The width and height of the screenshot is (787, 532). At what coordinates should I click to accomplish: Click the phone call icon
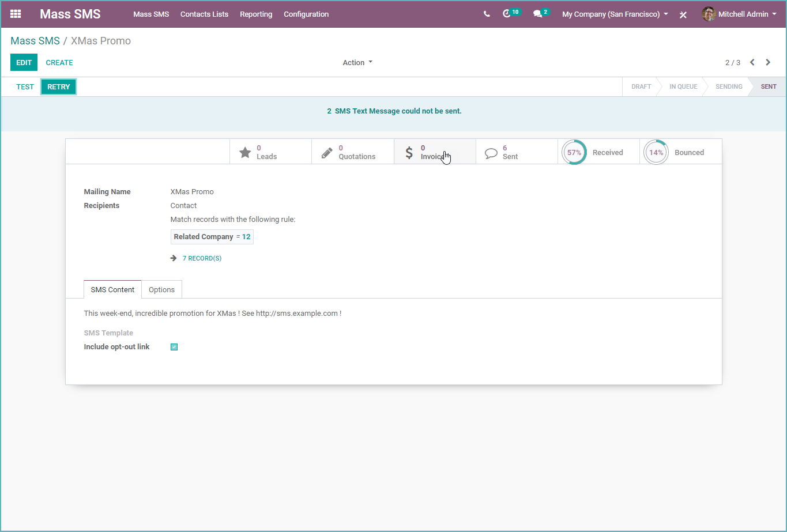point(486,13)
